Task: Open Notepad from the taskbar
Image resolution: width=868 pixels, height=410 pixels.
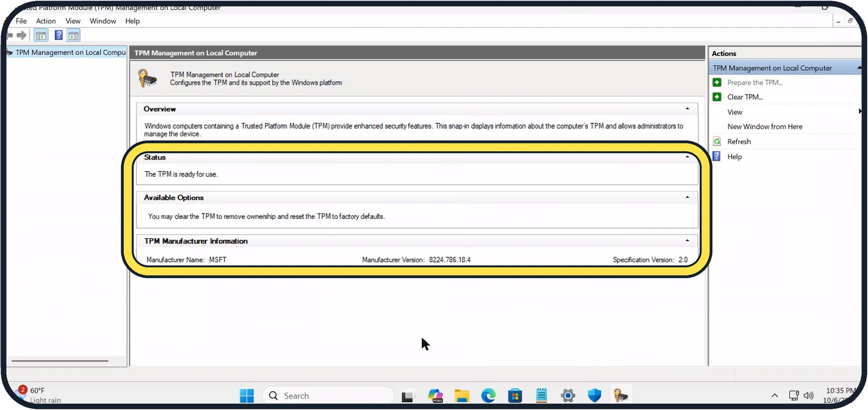Action: point(541,396)
